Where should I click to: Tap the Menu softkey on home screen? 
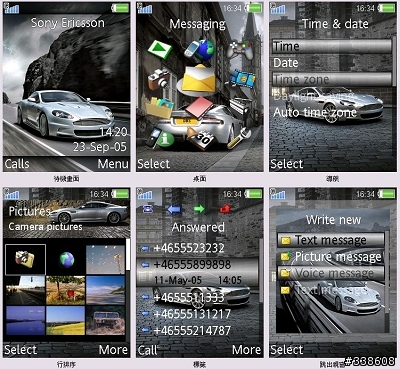[x=113, y=164]
